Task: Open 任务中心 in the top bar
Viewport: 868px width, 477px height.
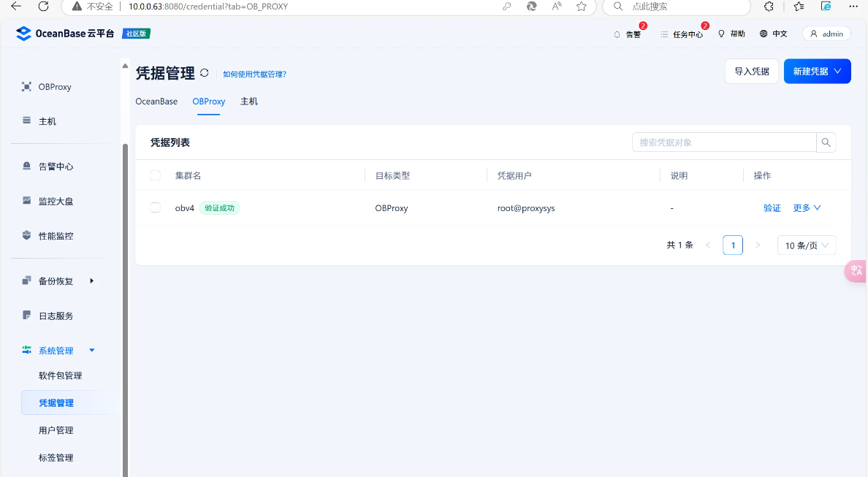Action: [x=680, y=34]
